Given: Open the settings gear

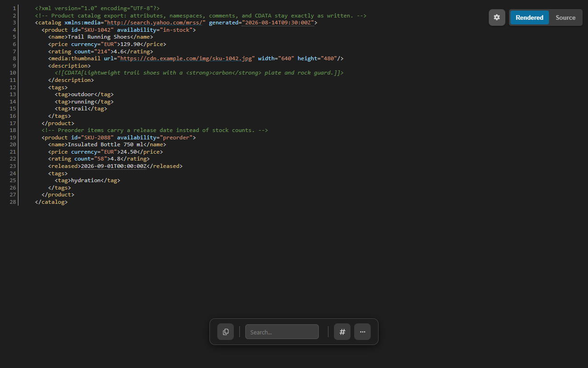Looking at the screenshot, I should tap(497, 17).
